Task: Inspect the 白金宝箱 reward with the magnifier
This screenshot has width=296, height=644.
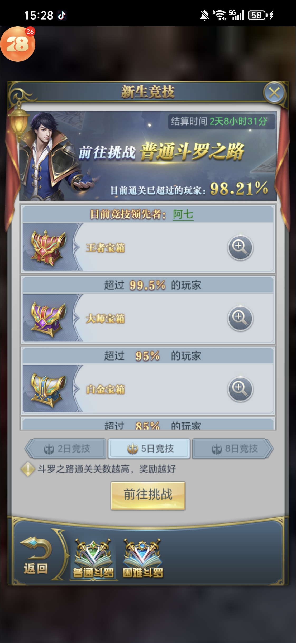Action: click(240, 389)
